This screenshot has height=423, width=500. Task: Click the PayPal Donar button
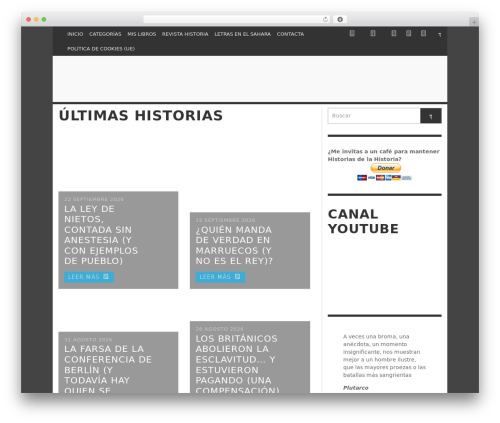pos(386,168)
